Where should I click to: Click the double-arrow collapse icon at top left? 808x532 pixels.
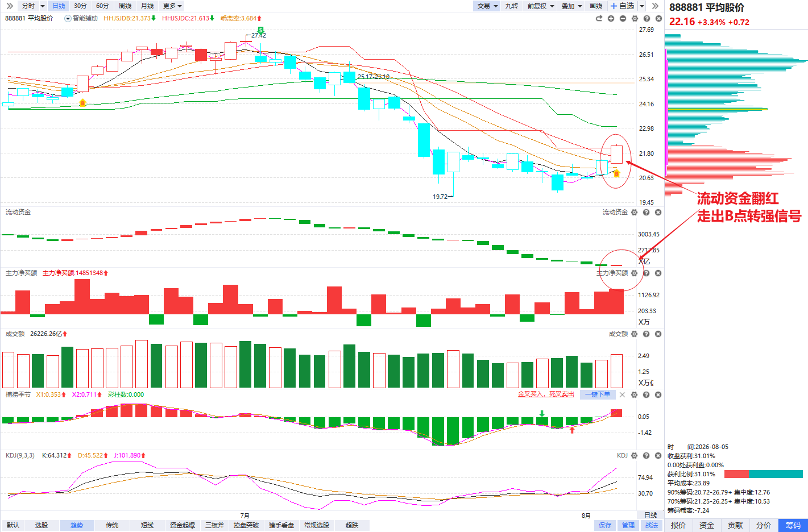(10, 6)
